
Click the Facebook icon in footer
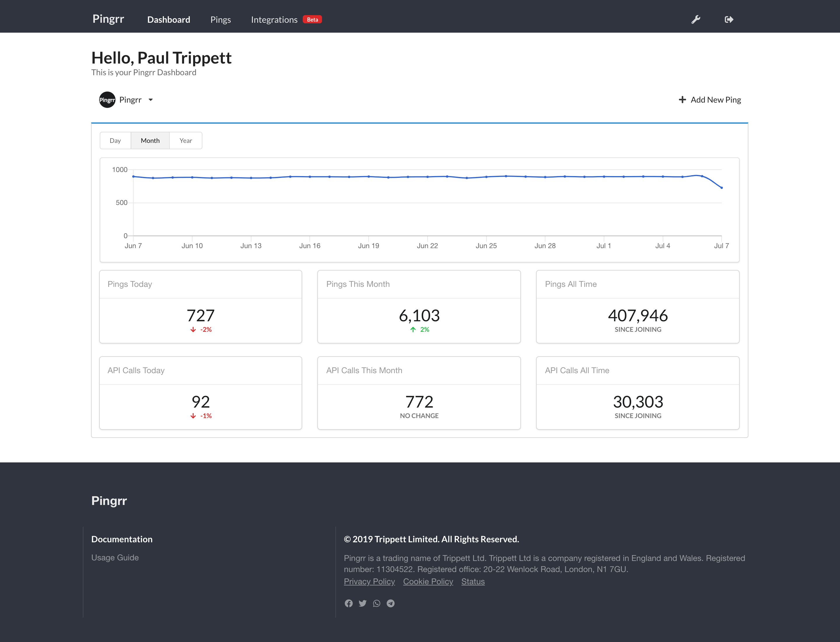348,603
